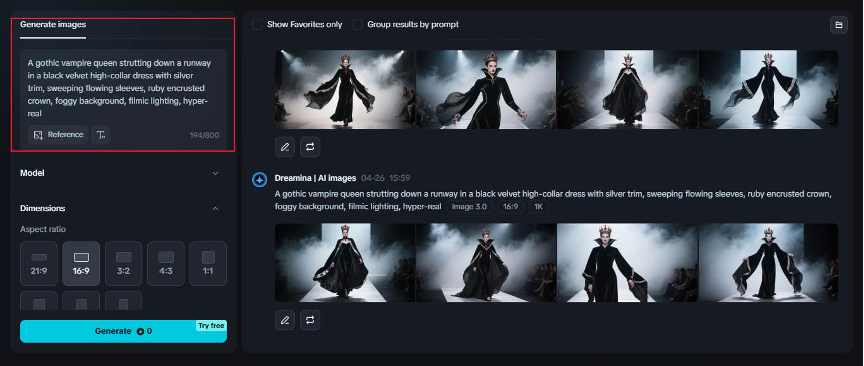Open first thumbnail in top image row
864x366 pixels.
345,90
